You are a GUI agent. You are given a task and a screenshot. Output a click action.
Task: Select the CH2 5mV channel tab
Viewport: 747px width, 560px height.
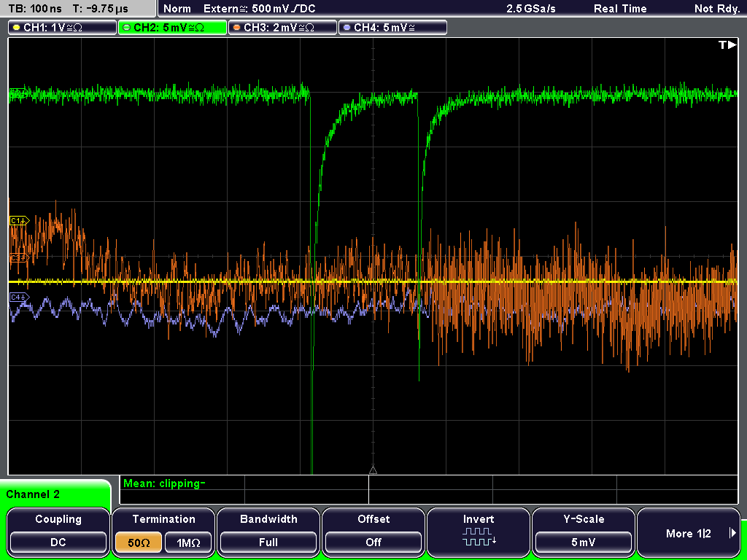[172, 28]
